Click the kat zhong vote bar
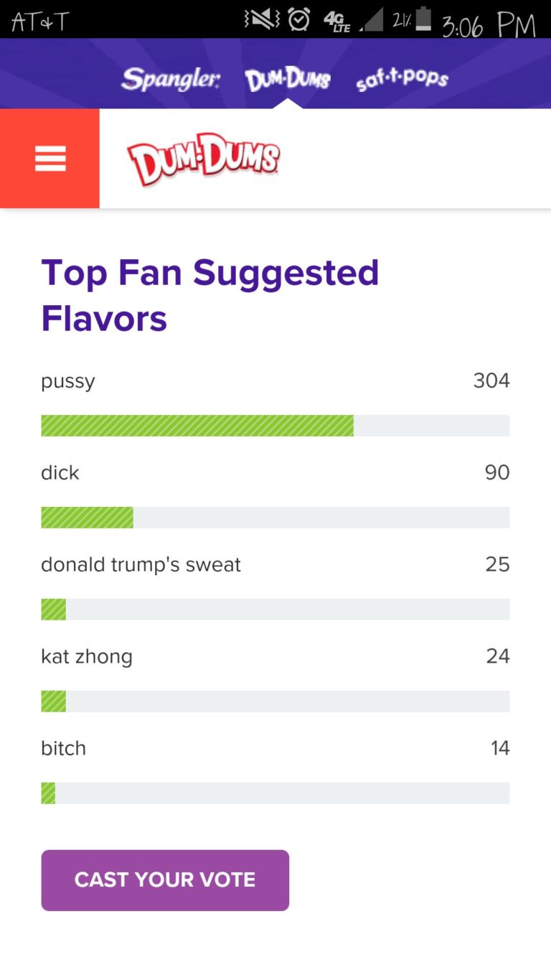Viewport: 551px width, 980px height. pos(275,701)
